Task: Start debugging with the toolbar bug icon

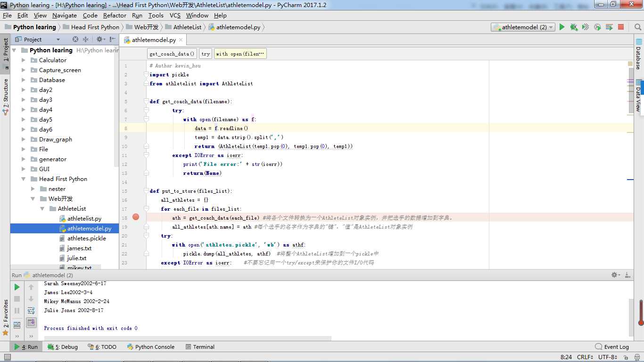Action: pos(574,27)
